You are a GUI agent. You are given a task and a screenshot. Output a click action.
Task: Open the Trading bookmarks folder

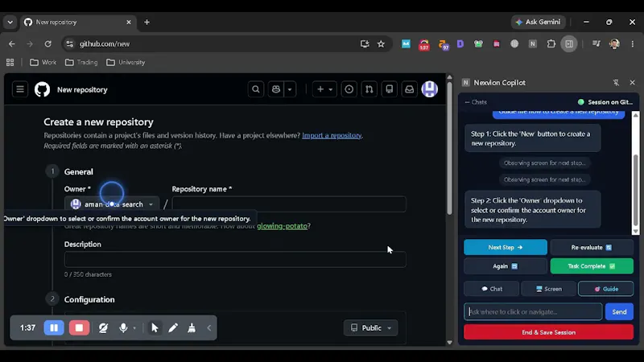(81, 63)
